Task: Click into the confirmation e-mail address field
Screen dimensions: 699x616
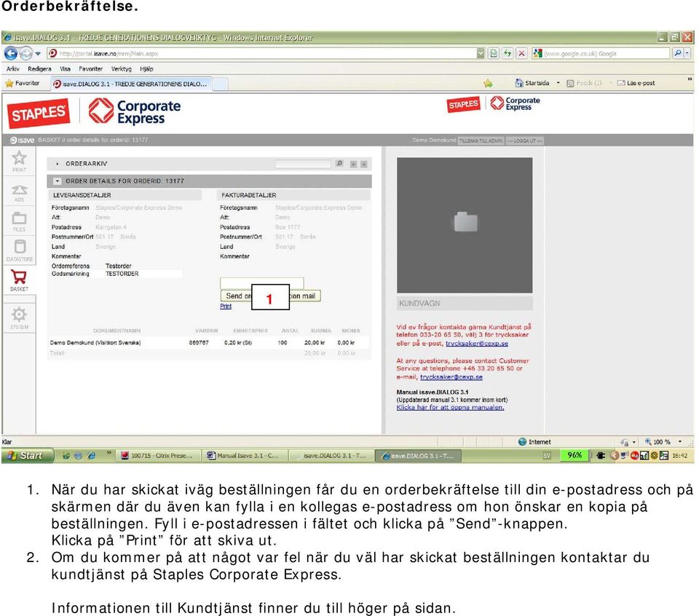Action: pyautogui.click(x=261, y=283)
